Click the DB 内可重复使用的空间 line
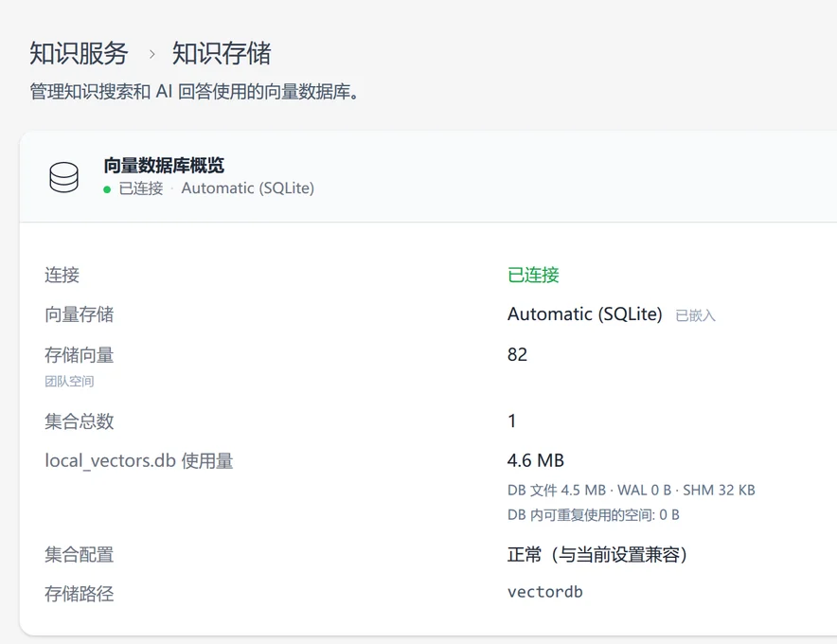The width and height of the screenshot is (837, 644). coord(593,515)
